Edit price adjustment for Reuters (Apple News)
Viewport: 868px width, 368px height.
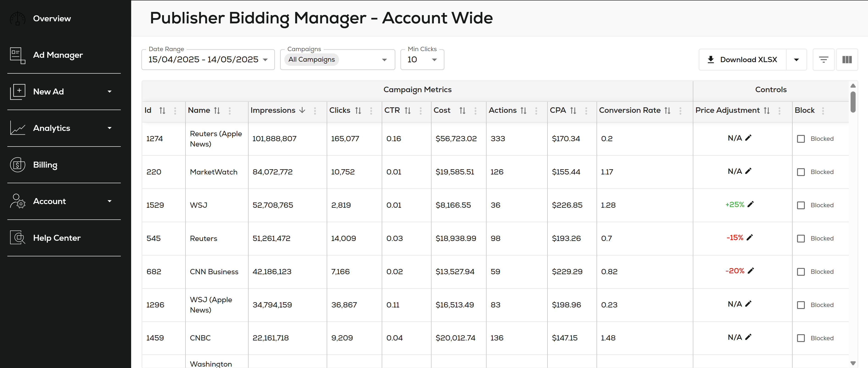(748, 138)
